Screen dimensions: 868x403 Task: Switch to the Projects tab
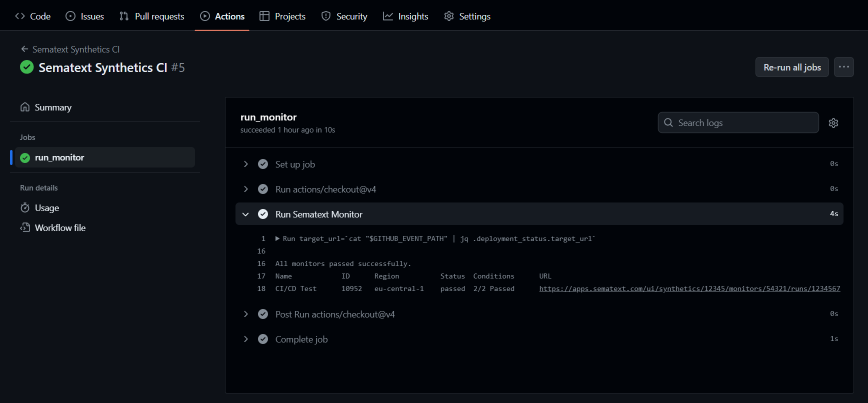click(x=282, y=16)
